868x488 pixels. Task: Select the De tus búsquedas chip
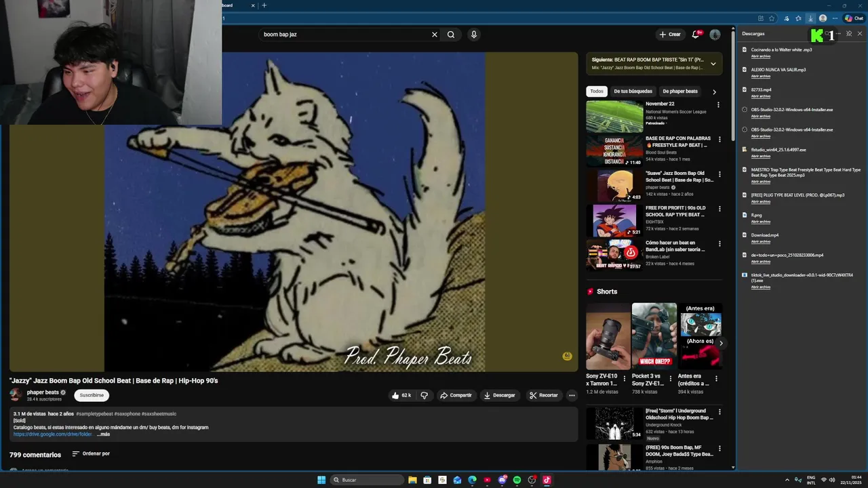(x=633, y=91)
